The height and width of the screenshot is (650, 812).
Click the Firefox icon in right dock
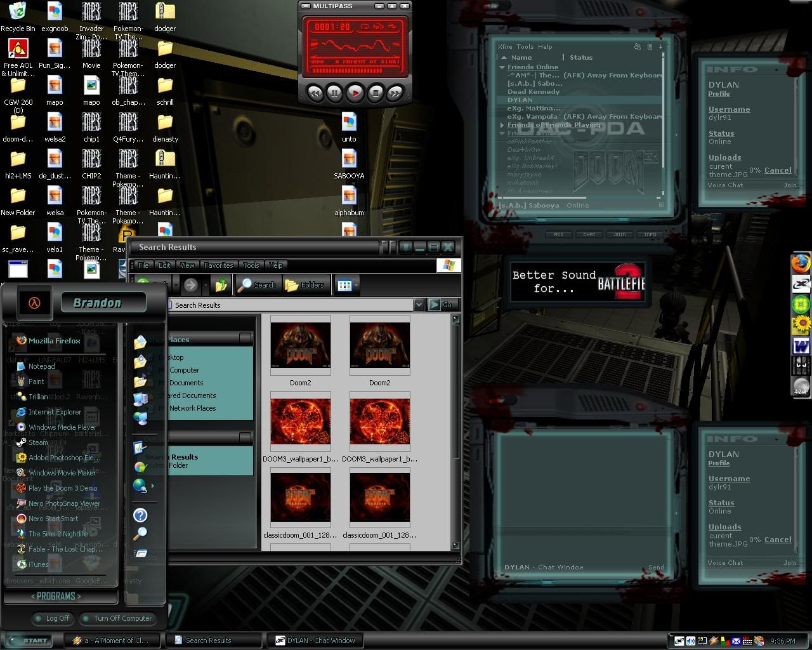pos(801,263)
